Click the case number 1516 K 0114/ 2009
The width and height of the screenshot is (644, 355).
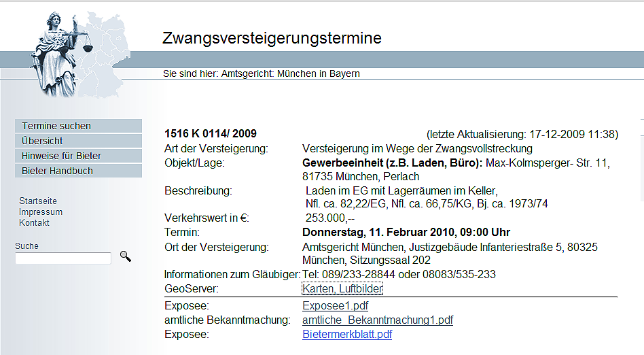pos(211,134)
